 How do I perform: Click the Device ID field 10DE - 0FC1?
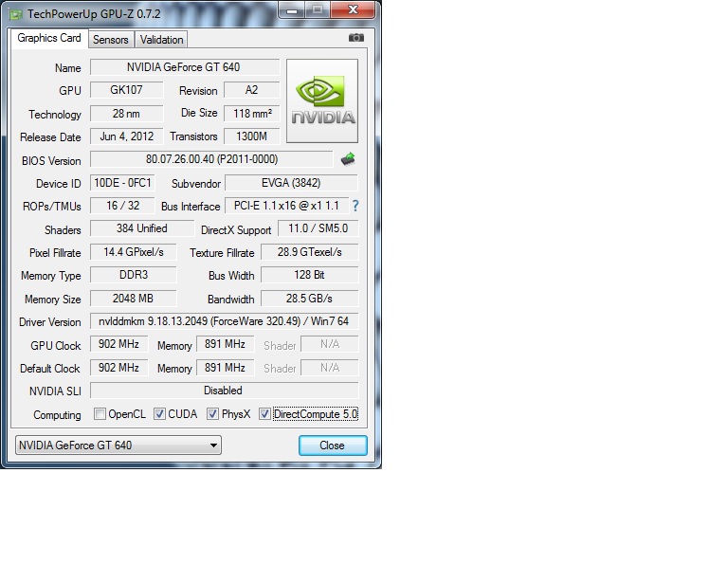pos(122,182)
